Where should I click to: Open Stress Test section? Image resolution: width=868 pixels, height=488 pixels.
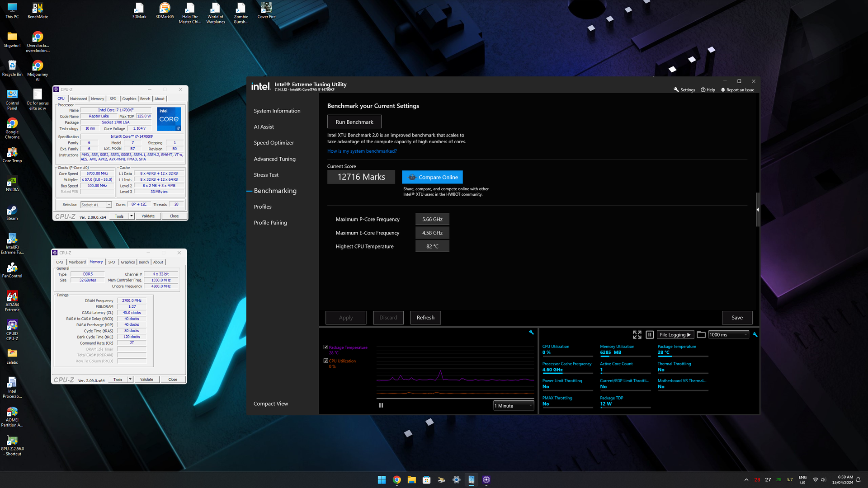pyautogui.click(x=266, y=175)
